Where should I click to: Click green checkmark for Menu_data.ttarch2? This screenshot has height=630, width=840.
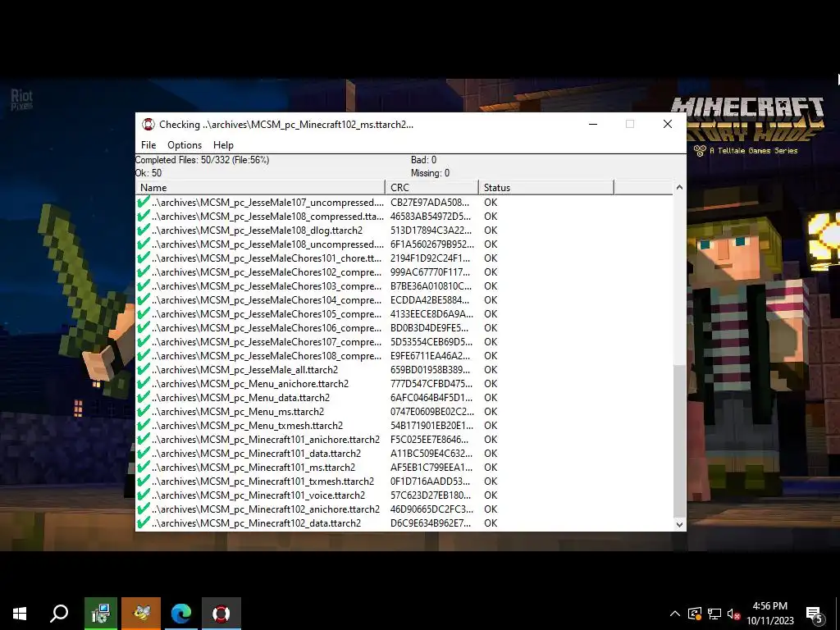(143, 397)
